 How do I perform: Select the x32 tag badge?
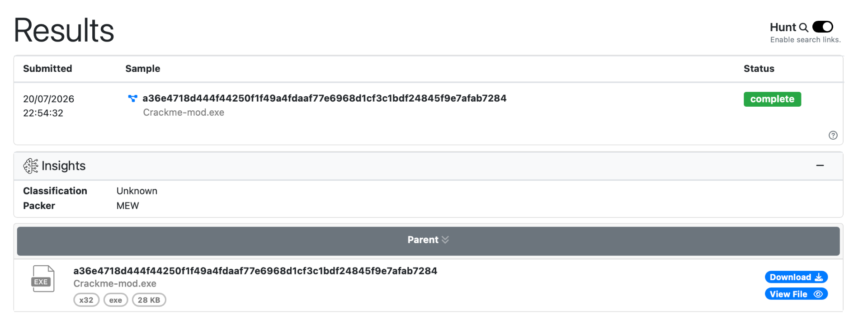coord(86,300)
